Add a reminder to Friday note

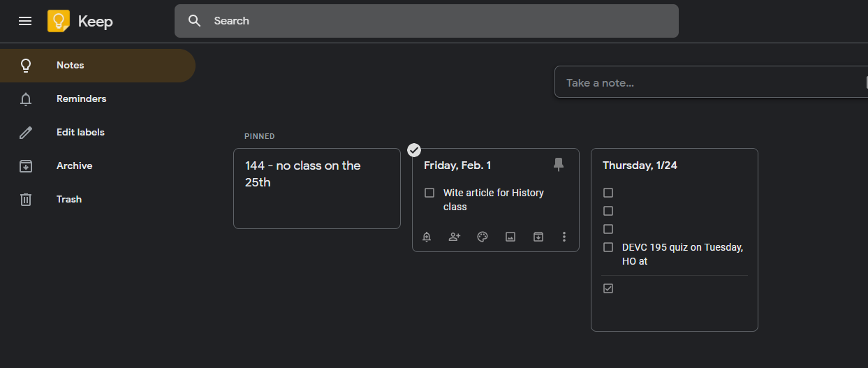(x=427, y=237)
